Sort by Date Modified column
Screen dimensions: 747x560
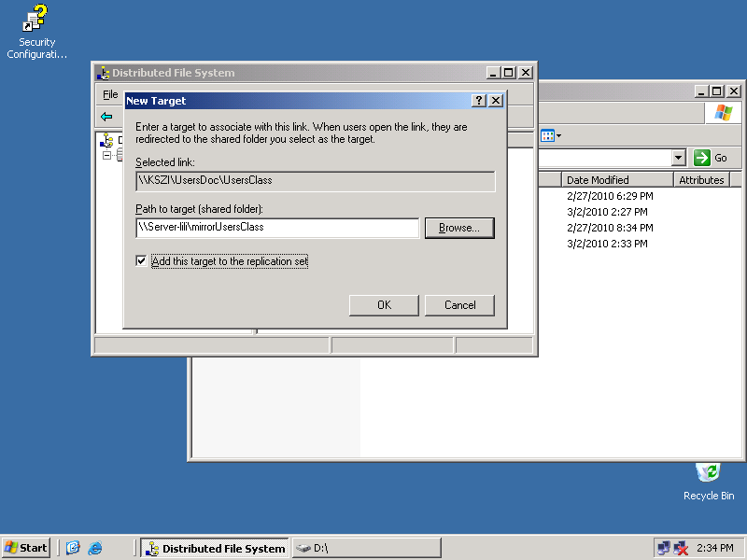617,180
